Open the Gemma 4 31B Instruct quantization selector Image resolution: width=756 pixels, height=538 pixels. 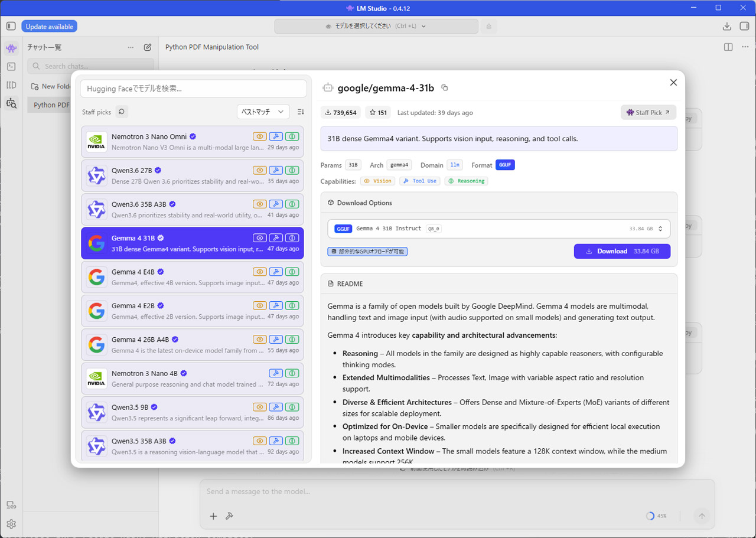point(499,229)
